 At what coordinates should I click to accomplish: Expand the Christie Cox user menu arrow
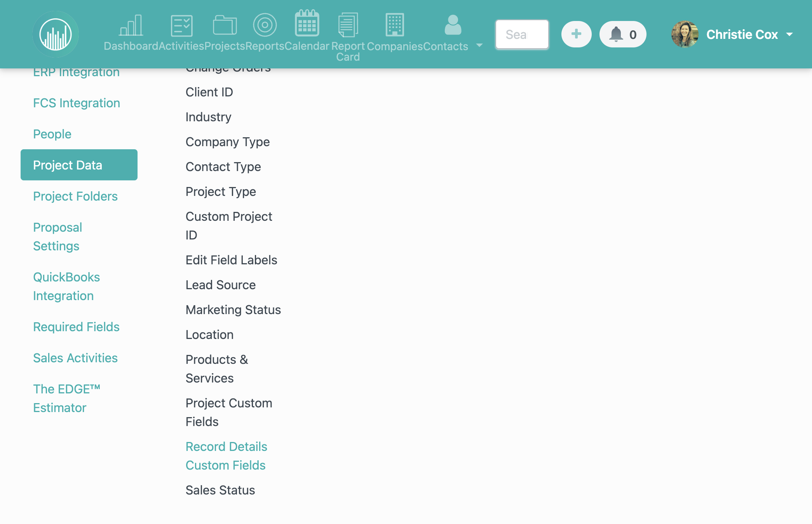(789, 34)
